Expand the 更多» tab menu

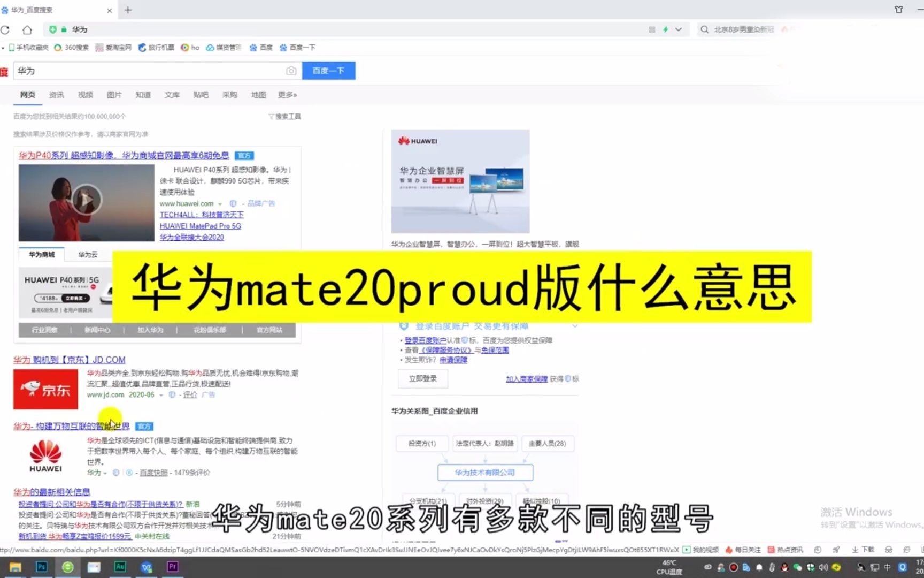tap(287, 95)
